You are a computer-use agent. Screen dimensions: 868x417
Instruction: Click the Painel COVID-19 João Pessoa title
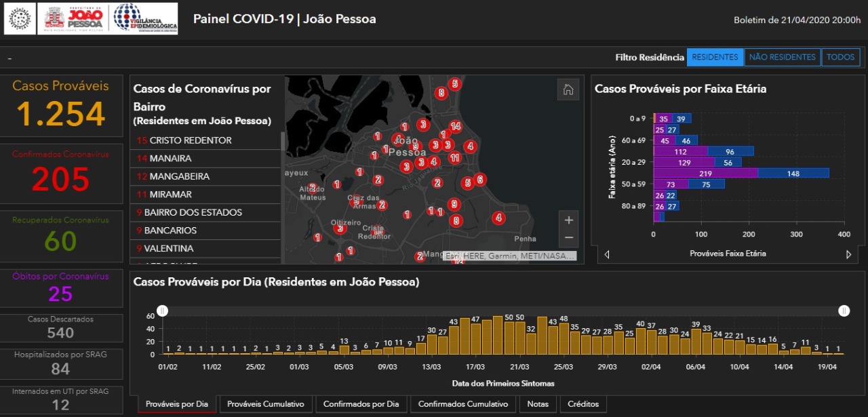[x=284, y=19]
